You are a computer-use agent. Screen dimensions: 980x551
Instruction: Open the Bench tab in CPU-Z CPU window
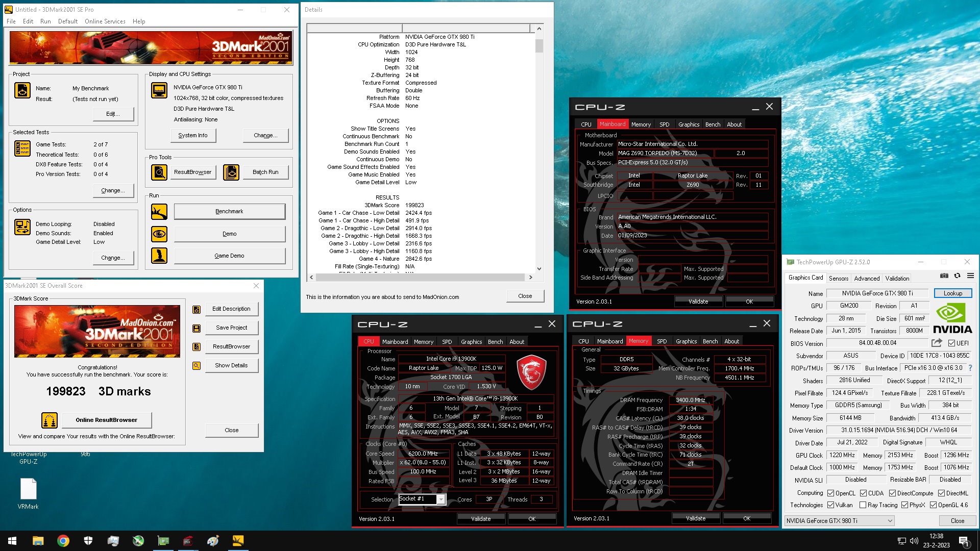(495, 342)
